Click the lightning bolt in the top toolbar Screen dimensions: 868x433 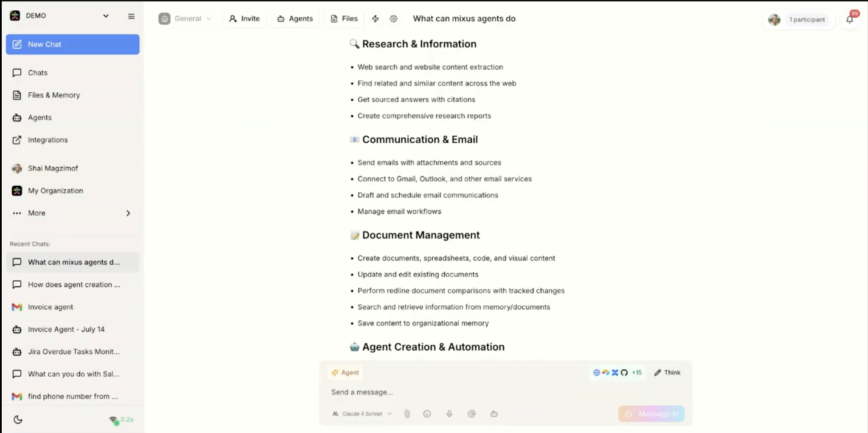click(375, 19)
